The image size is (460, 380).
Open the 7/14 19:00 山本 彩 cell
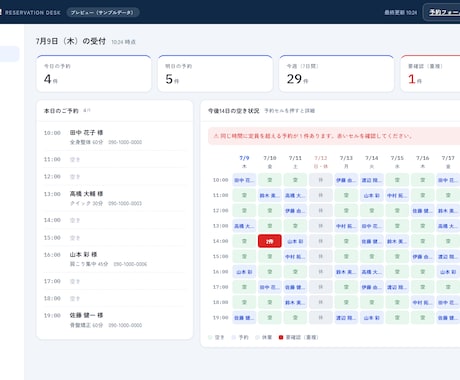click(372, 318)
